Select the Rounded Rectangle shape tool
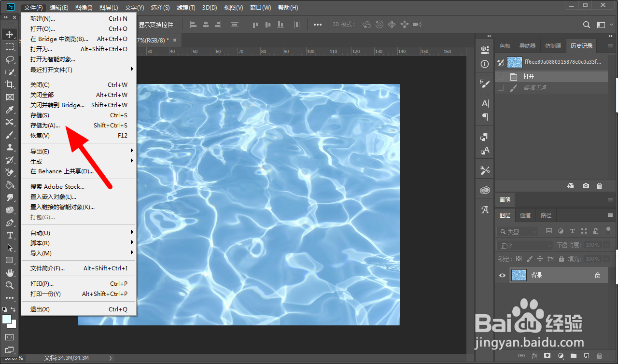Image resolution: width=618 pixels, height=364 pixels. (9, 260)
